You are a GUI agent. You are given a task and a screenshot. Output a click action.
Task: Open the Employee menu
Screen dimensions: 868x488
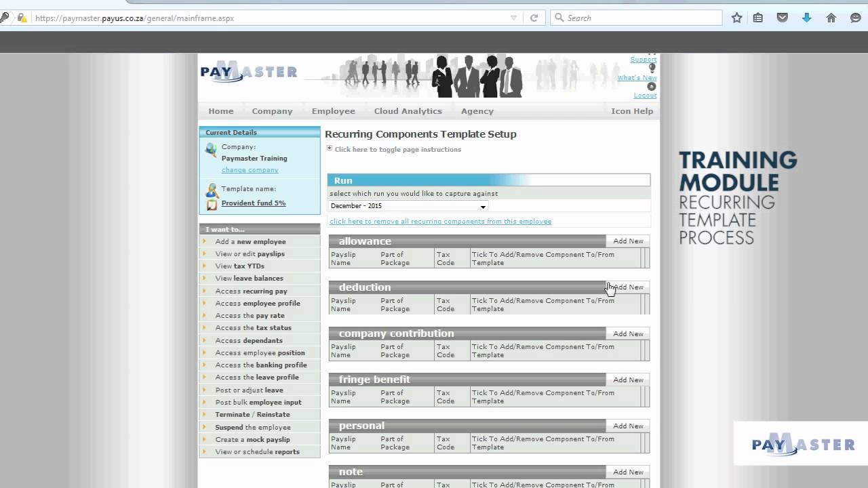pos(334,111)
